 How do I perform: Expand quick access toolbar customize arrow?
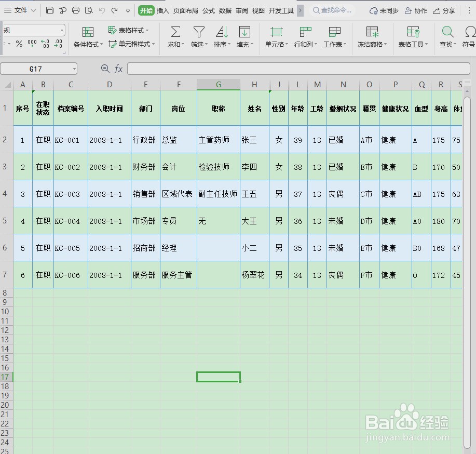[128, 10]
